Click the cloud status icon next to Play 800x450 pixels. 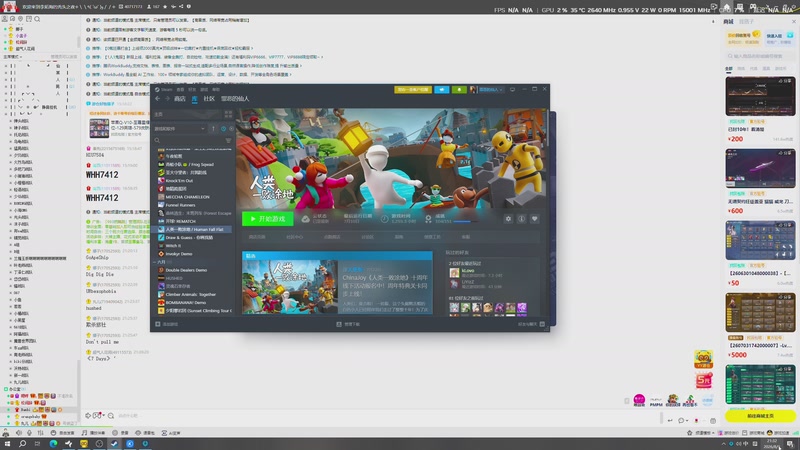305,219
